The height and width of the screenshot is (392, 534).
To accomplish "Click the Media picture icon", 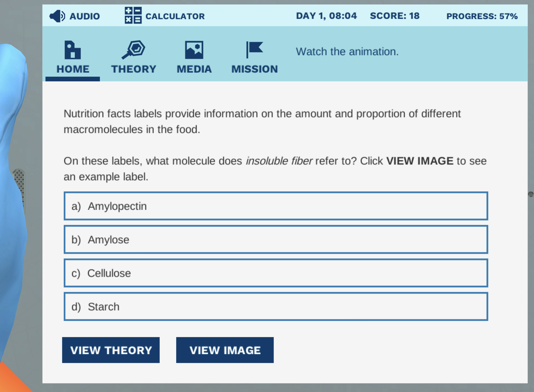I will (194, 50).
